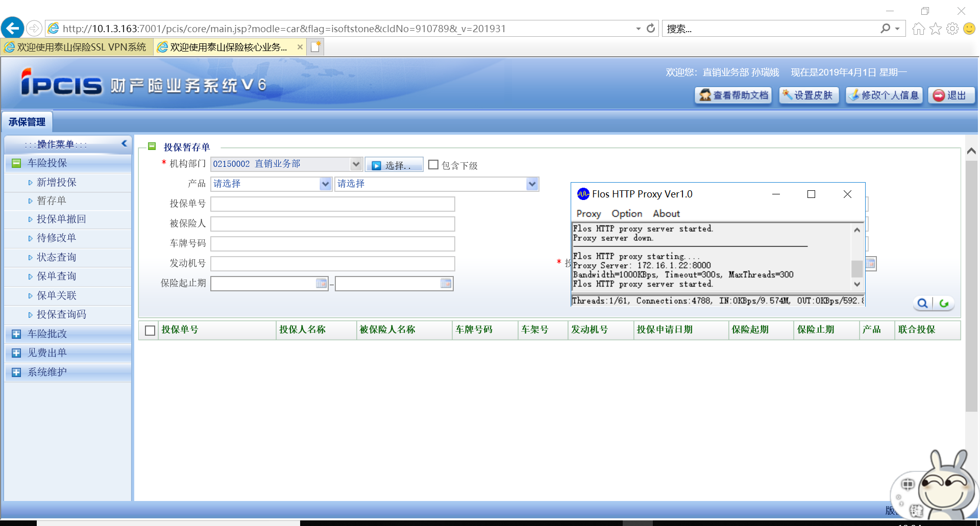Toggle the select-all checkbox in table header
Image resolution: width=980 pixels, height=526 pixels.
150,331
